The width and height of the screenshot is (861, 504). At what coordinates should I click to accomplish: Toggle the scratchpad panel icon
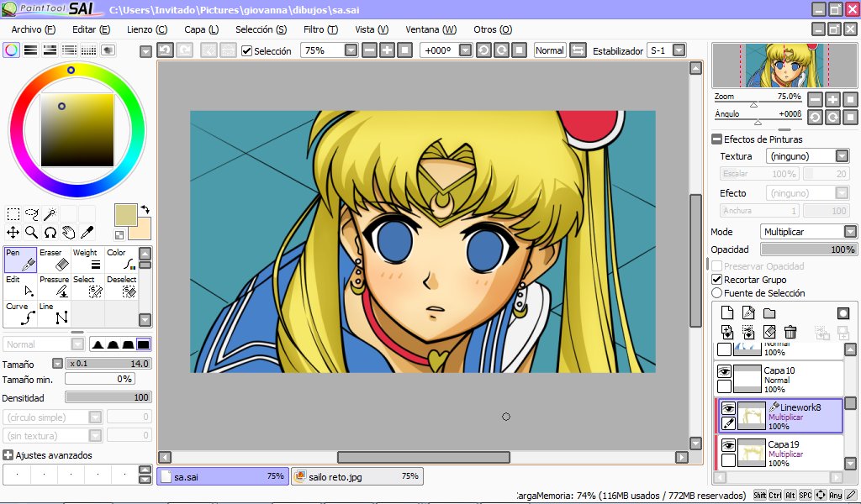point(108,50)
